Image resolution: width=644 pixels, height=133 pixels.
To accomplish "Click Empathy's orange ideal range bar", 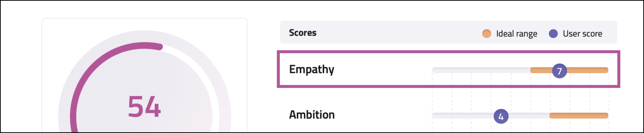I will point(589,70).
